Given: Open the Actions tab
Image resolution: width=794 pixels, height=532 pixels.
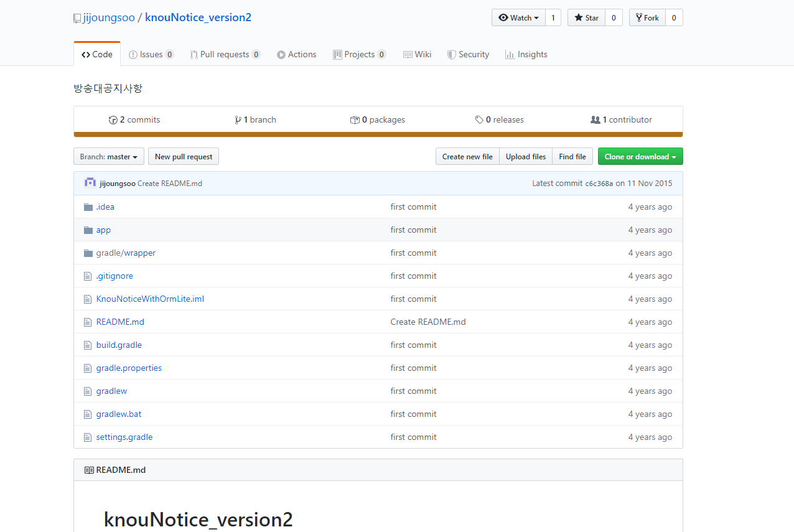Looking at the screenshot, I should (297, 55).
